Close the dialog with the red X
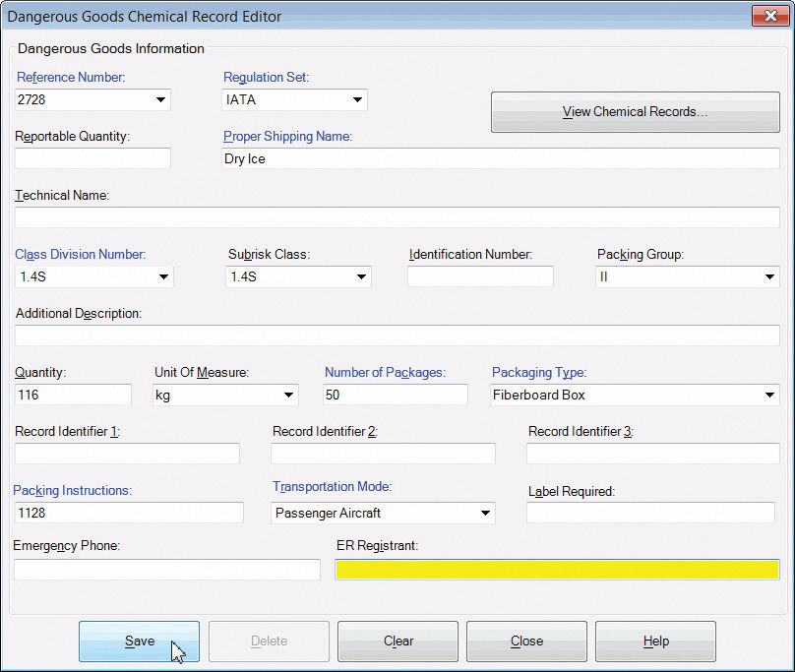 click(x=770, y=16)
